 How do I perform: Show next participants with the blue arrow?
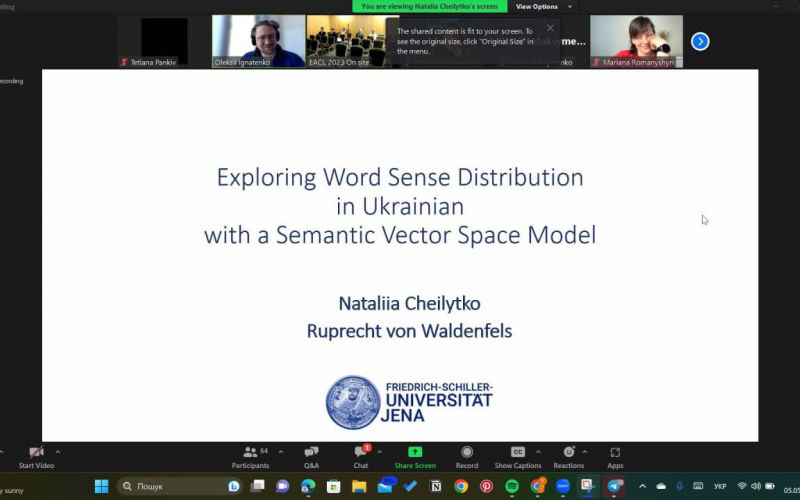[x=700, y=41]
